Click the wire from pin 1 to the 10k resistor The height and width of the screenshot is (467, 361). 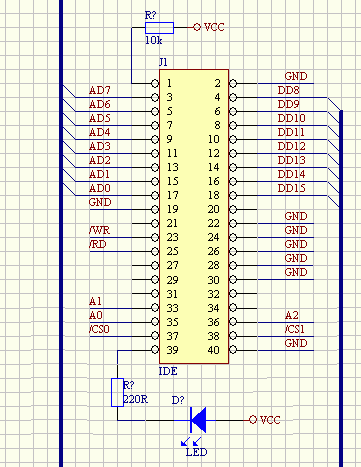click(132, 57)
